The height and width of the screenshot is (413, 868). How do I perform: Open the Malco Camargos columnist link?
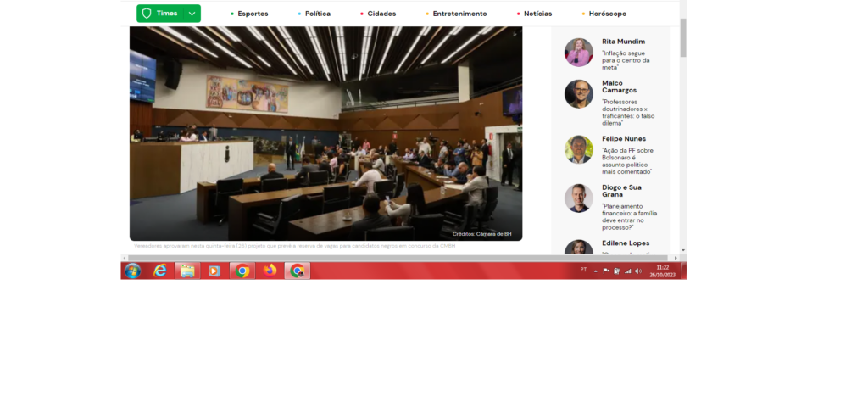[x=620, y=87]
